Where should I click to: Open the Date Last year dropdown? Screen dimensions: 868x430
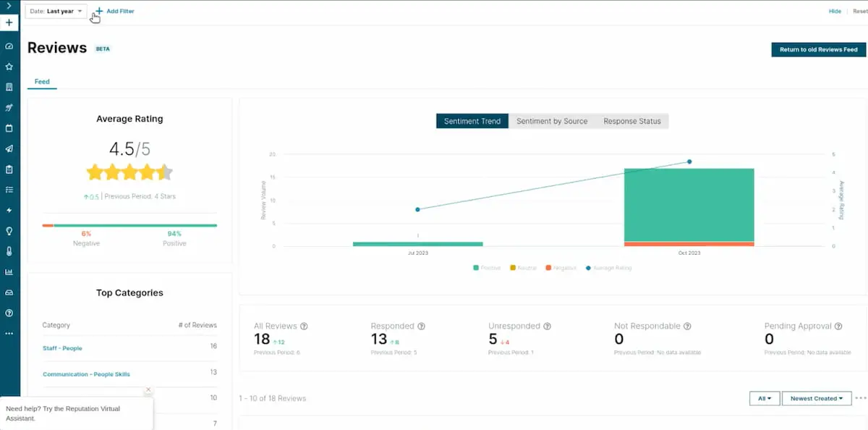pos(56,11)
